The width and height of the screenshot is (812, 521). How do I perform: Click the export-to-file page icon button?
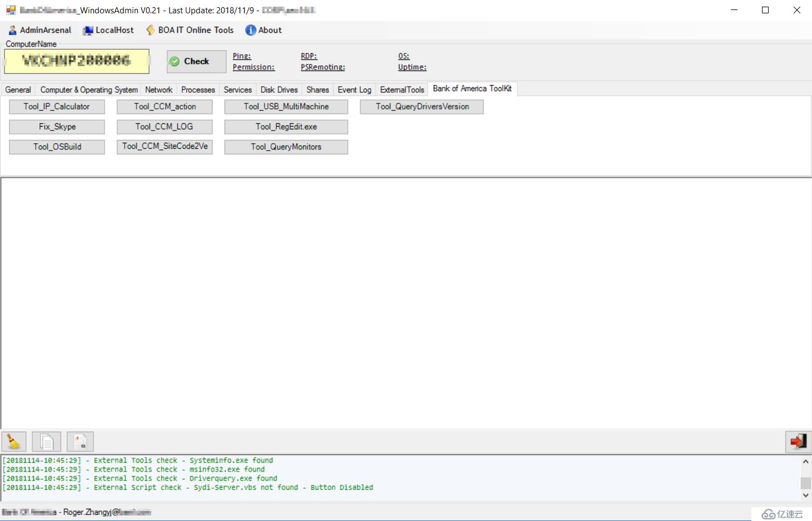click(x=80, y=442)
